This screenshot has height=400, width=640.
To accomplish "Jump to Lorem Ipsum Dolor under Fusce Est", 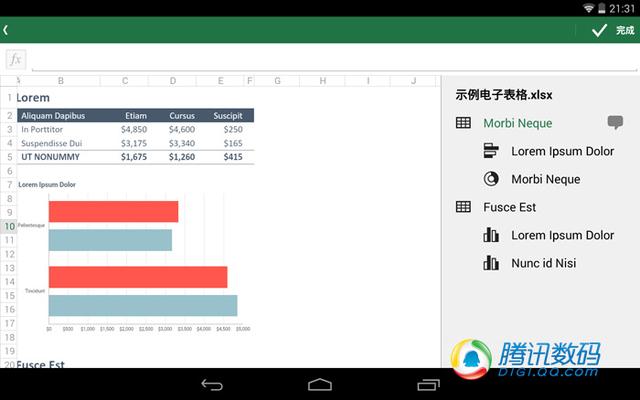I will tap(562, 236).
